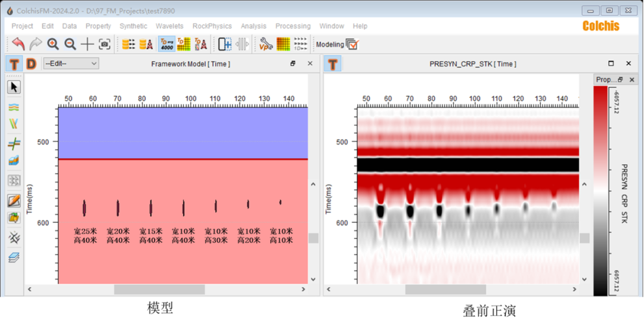
Task: Click the red undo arrow in toolbar
Action: [18, 44]
